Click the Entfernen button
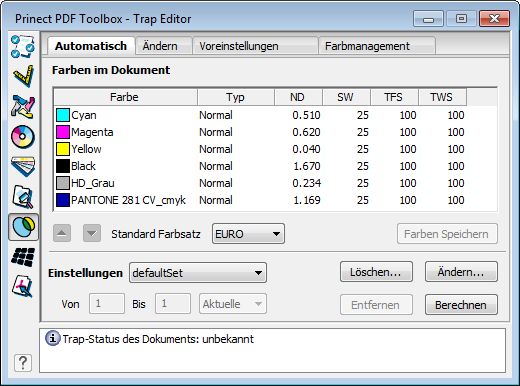This screenshot has width=520, height=386. pyautogui.click(x=376, y=305)
